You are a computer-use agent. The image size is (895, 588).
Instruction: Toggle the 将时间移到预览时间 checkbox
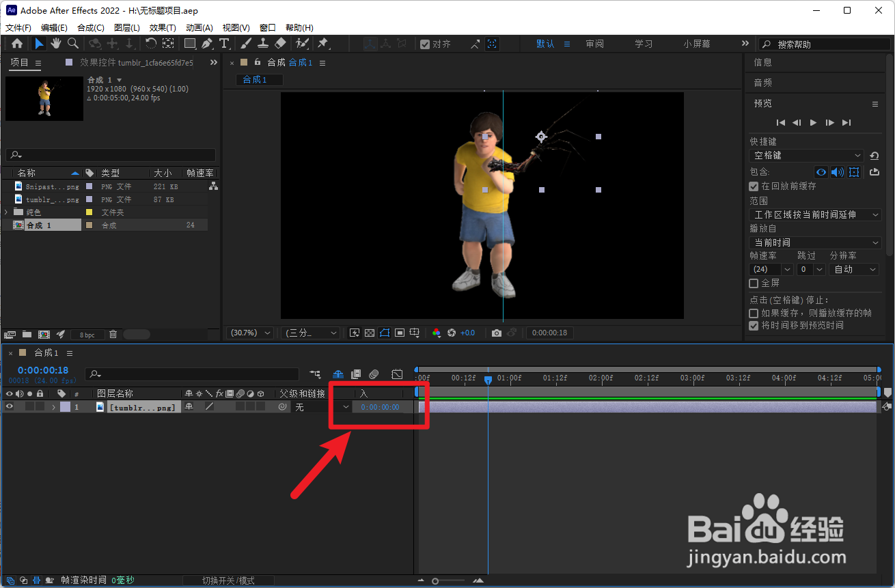[754, 326]
